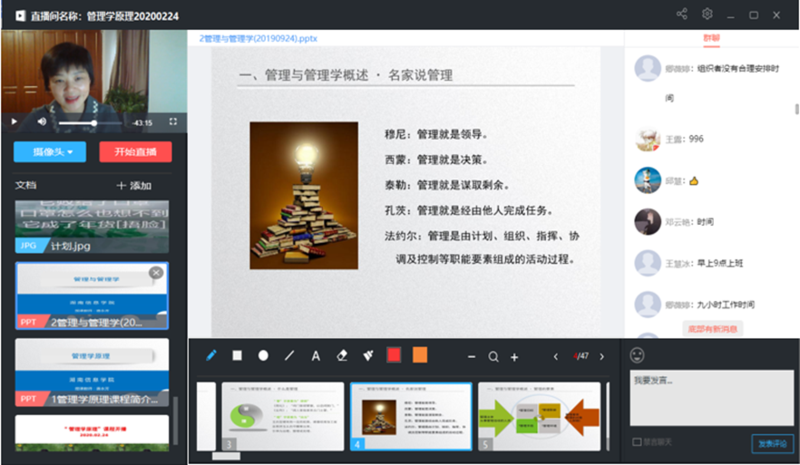The image size is (800, 465).
Task: Click avatar beside message 时间
Action: click(x=647, y=222)
